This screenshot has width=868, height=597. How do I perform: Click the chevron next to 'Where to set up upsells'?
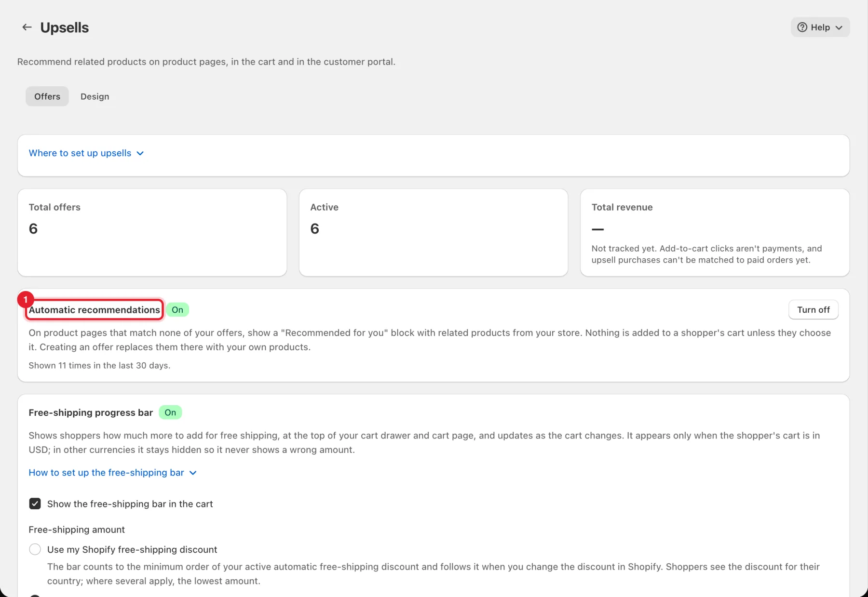pos(140,153)
